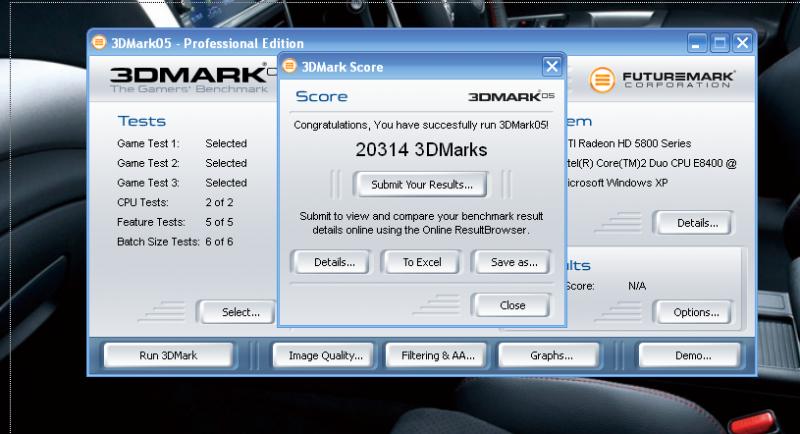800x434 pixels.
Task: Click the Microsoft Windows XP text
Action: coord(616,183)
